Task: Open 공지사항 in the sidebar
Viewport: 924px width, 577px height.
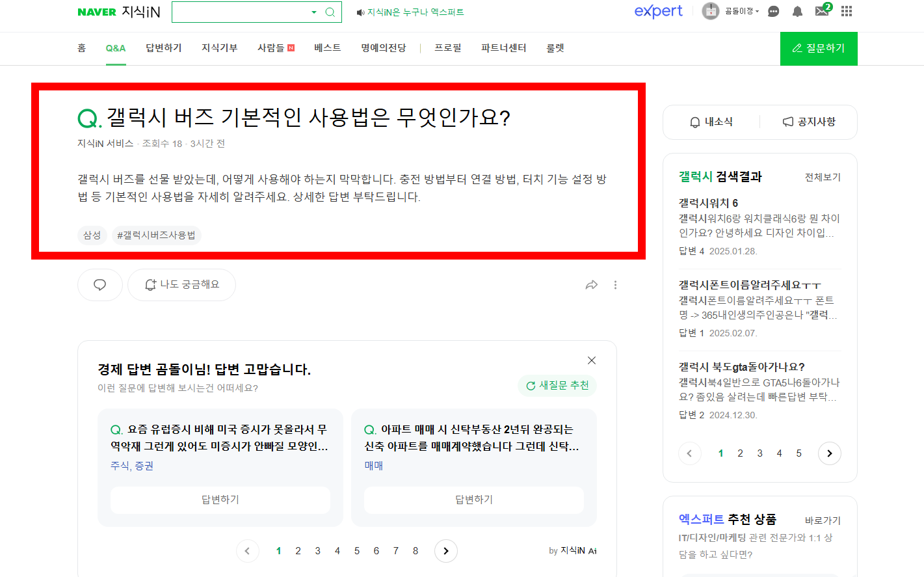Action: [809, 122]
